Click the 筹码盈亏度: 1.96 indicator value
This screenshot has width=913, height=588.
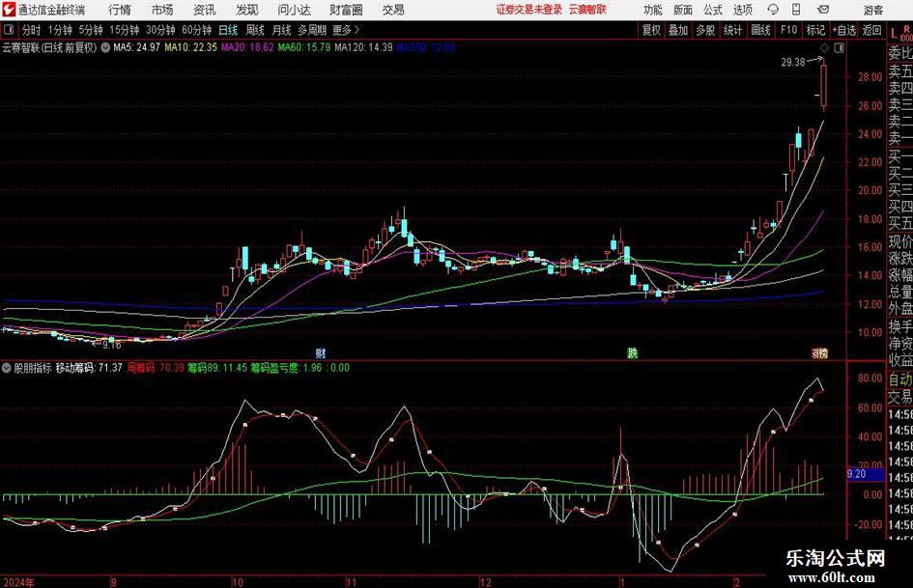pyautogui.click(x=286, y=367)
